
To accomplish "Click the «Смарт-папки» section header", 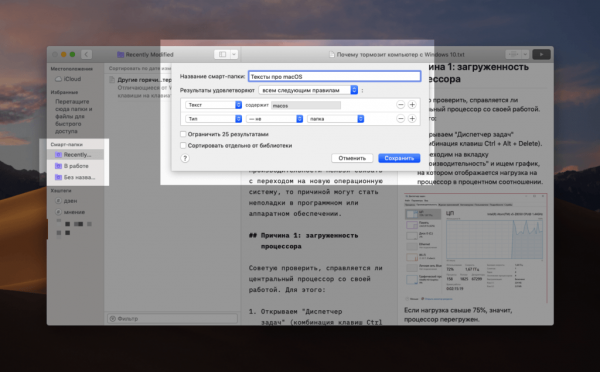I will (x=67, y=145).
